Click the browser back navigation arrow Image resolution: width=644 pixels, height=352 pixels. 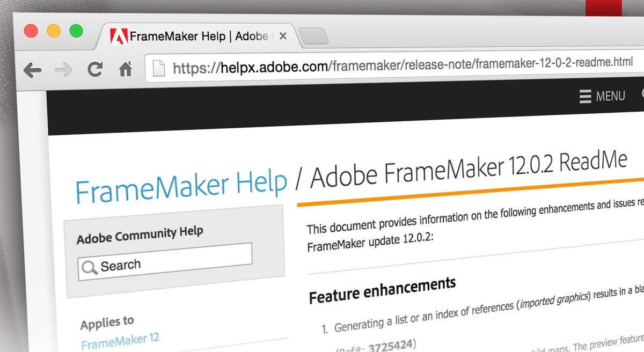click(x=32, y=70)
